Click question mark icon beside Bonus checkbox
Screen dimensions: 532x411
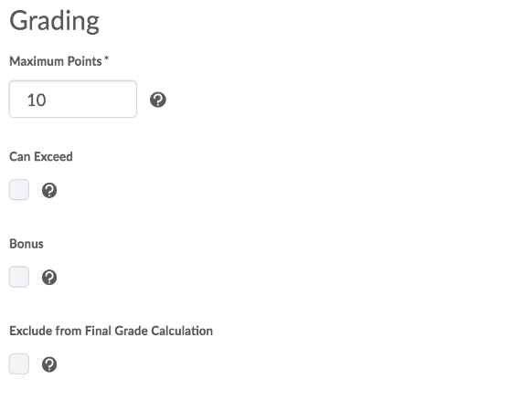[x=49, y=278]
